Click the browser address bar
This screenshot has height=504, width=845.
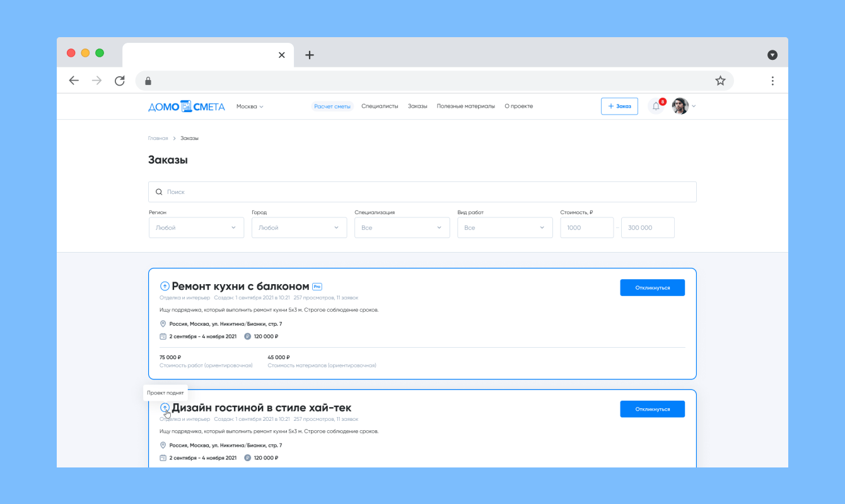pyautogui.click(x=434, y=81)
